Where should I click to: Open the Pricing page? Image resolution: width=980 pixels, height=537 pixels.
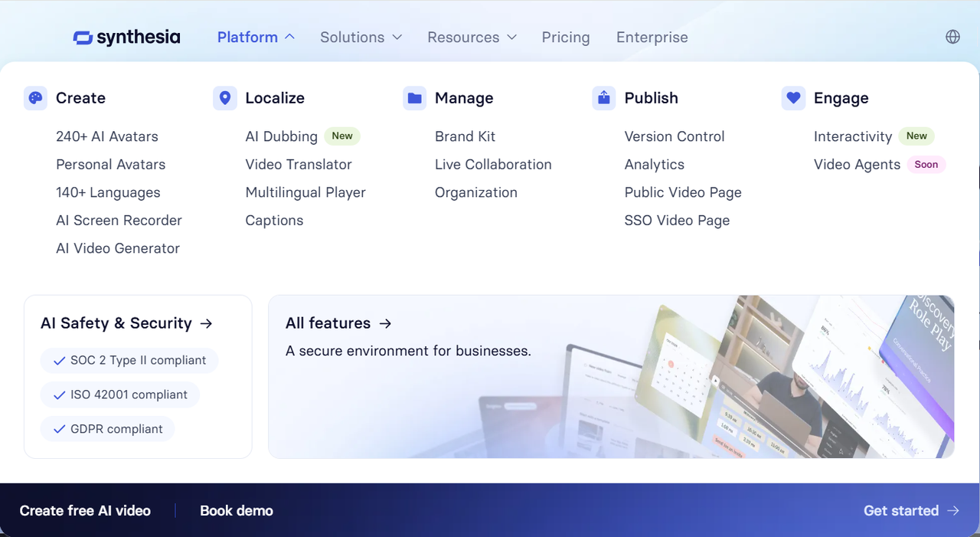click(566, 37)
